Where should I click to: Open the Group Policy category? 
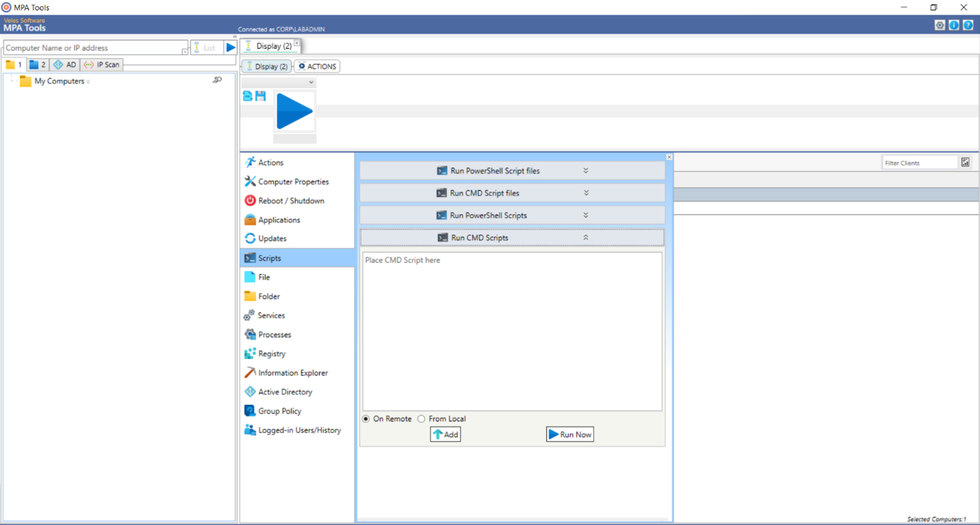pyautogui.click(x=297, y=411)
